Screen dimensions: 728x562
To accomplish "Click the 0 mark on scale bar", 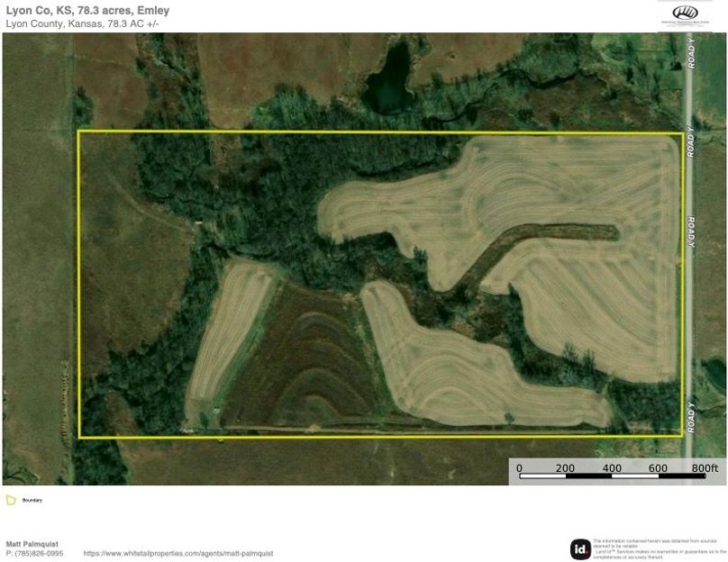I will pos(519,468).
